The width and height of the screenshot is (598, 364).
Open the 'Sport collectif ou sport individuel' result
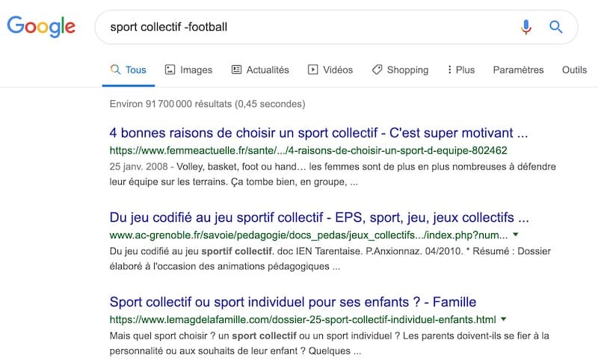point(292,303)
